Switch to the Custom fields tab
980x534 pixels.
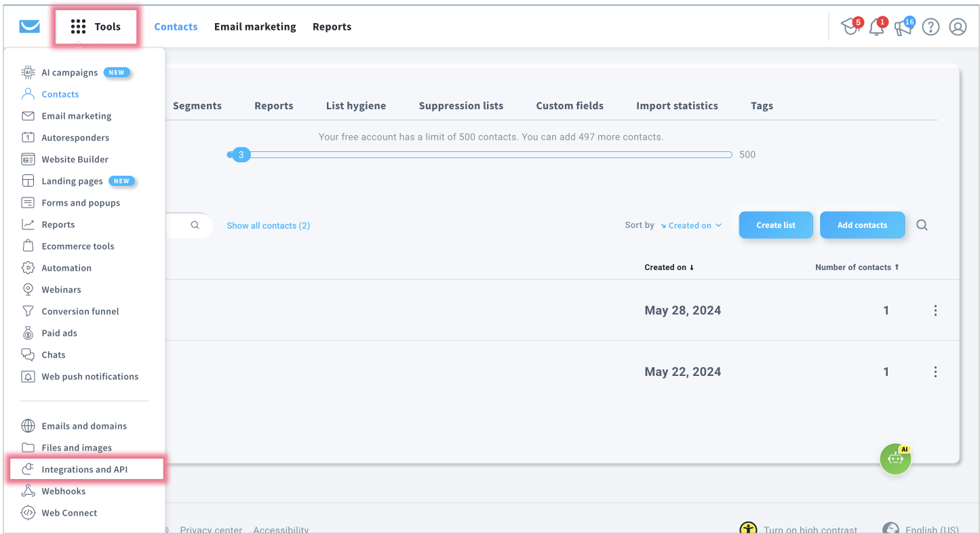tap(570, 106)
